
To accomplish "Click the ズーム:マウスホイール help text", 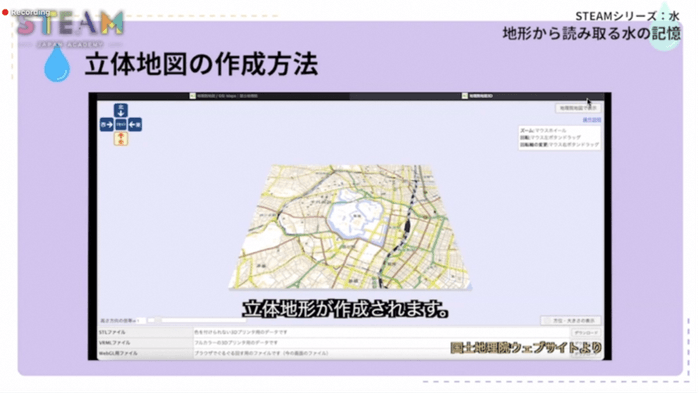I will [543, 130].
